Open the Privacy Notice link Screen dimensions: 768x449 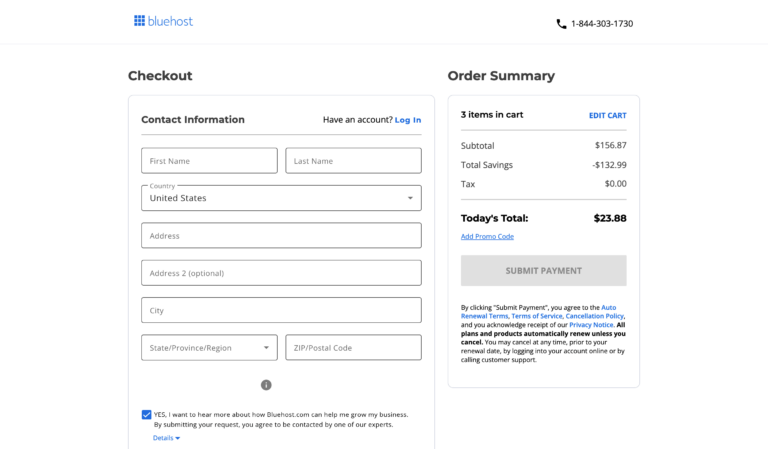[591, 325]
